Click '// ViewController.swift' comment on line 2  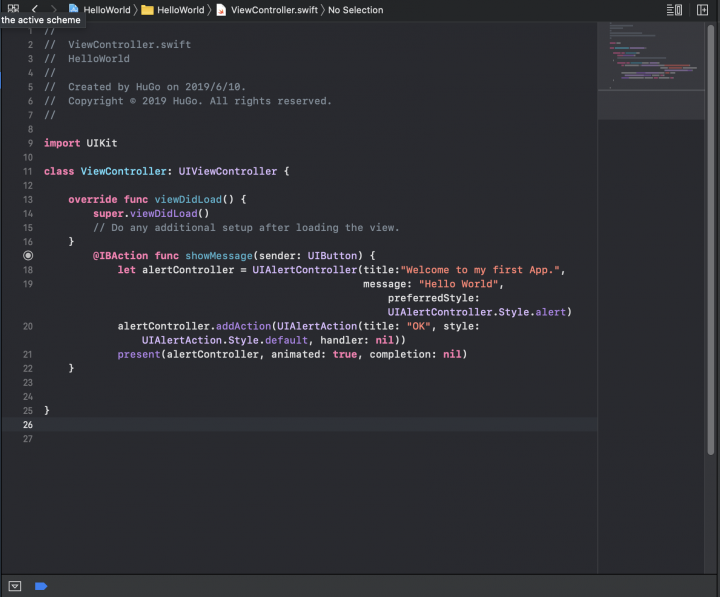click(118, 45)
